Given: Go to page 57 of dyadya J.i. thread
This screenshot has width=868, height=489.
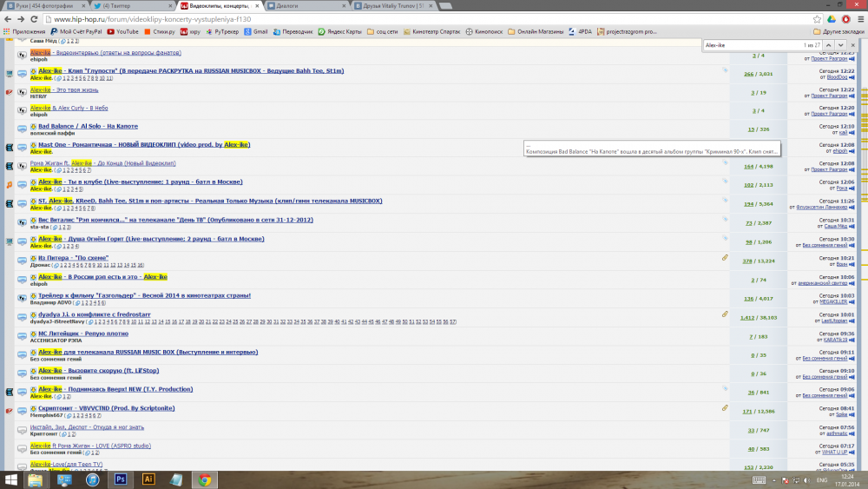Looking at the screenshot, I should point(453,321).
